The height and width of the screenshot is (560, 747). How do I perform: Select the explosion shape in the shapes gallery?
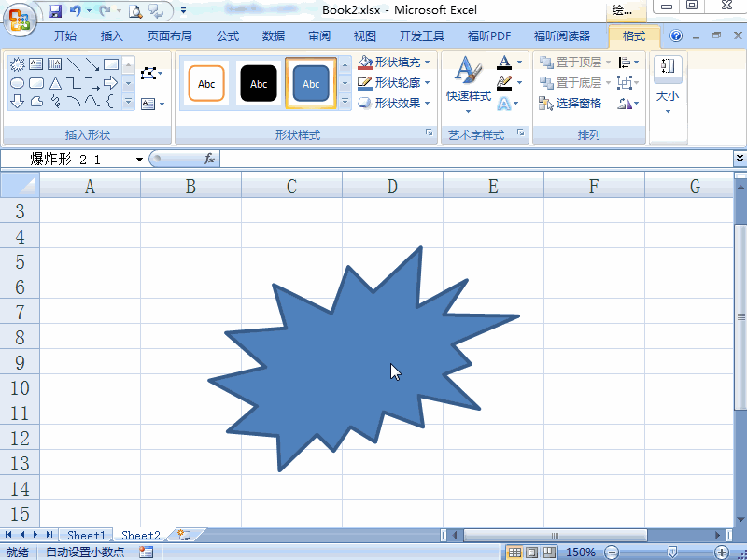pos(16,63)
